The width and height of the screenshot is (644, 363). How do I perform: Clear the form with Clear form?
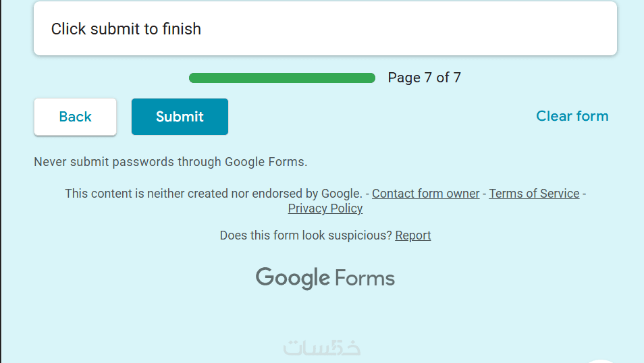[x=572, y=116]
